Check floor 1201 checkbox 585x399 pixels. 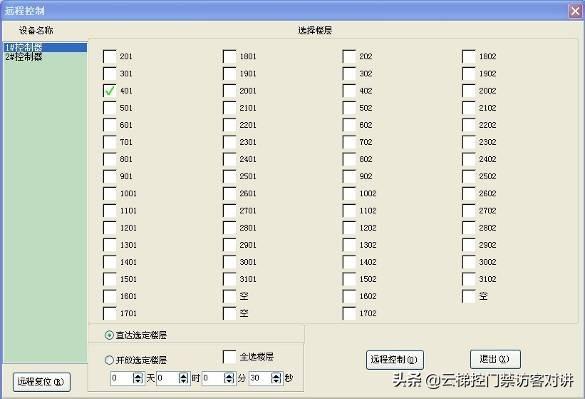point(109,228)
